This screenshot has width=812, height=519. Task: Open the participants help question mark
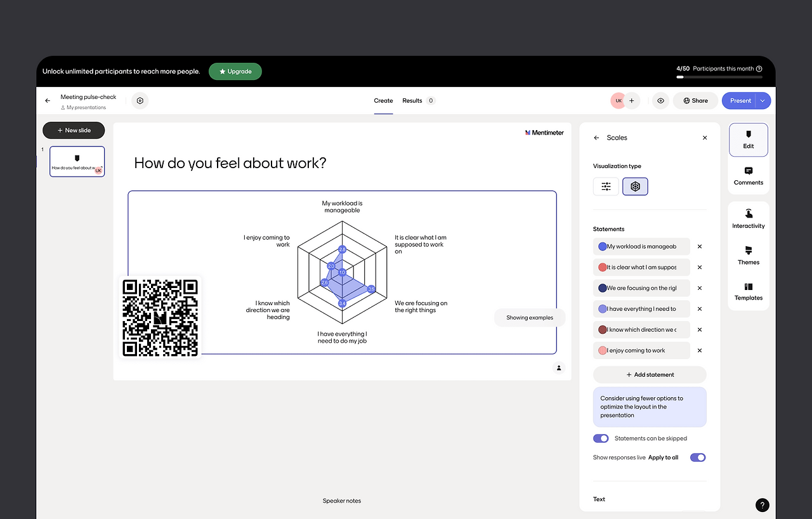759,69
